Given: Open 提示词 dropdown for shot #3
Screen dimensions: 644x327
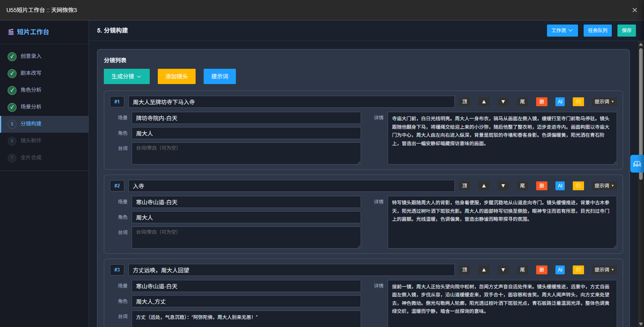Looking at the screenshot, I should 604,270.
